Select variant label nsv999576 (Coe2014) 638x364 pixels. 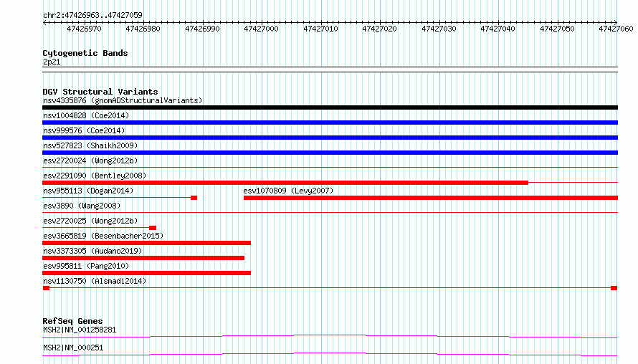coord(84,130)
